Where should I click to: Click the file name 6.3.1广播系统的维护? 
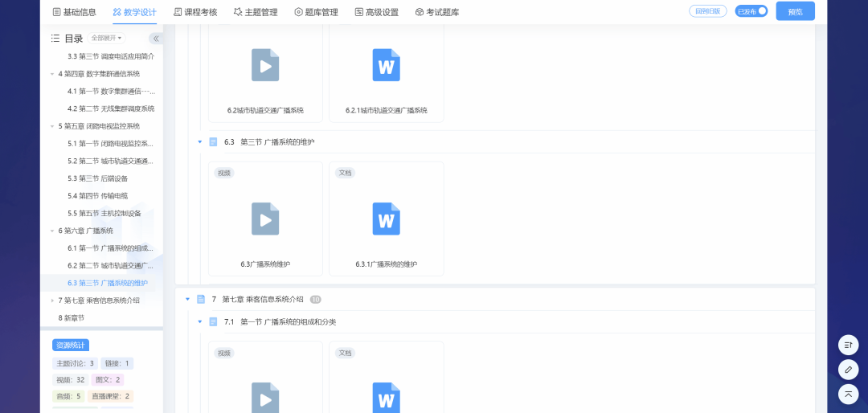point(387,264)
